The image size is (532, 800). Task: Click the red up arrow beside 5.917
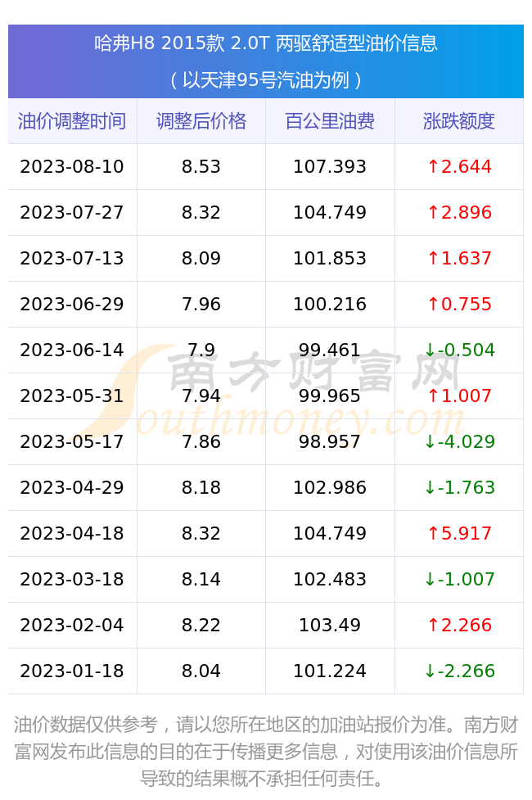pos(433,534)
